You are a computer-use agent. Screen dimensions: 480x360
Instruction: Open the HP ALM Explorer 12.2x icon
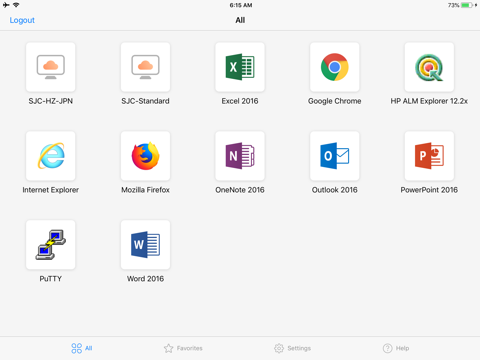coord(429,67)
